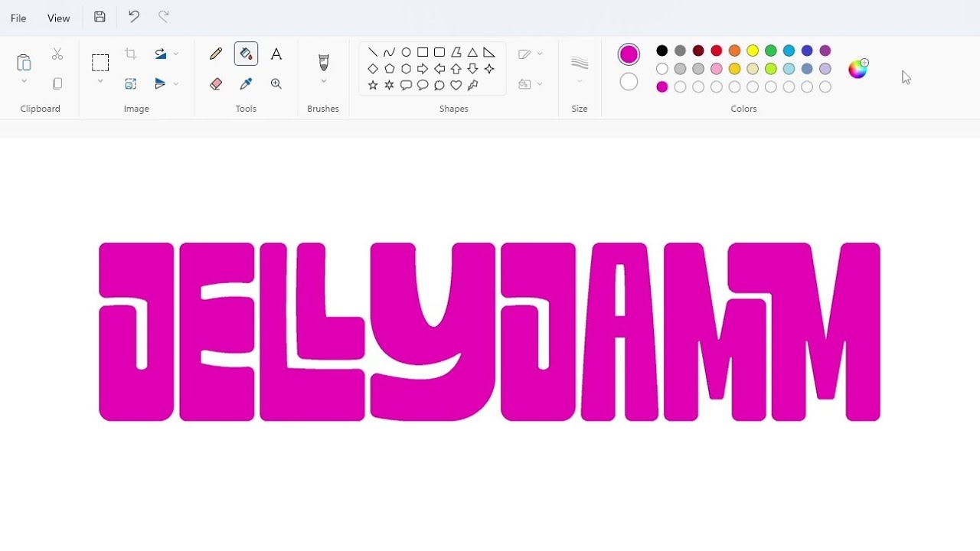Pick the green color swatch
The width and height of the screenshot is (980, 551).
click(x=771, y=51)
